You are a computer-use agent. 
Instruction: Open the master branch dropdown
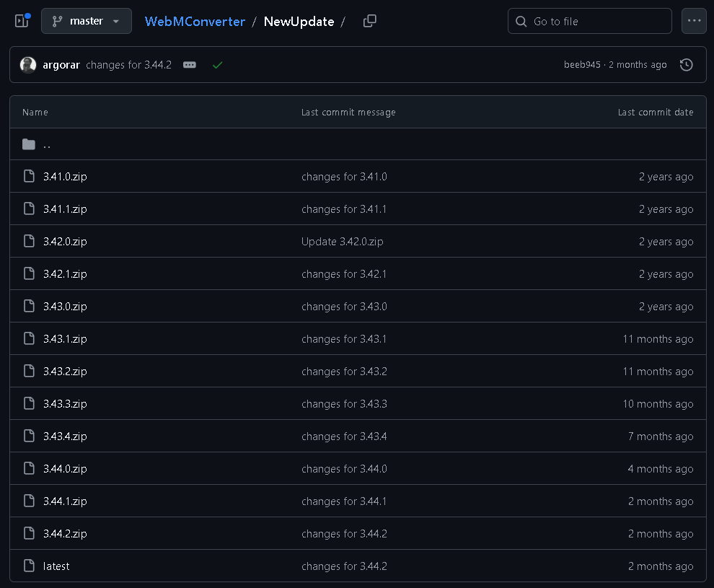point(87,21)
